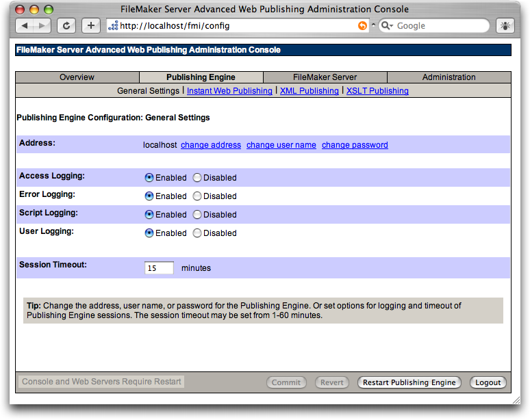
Task: Add bookmark with the plus button
Action: coord(91,26)
